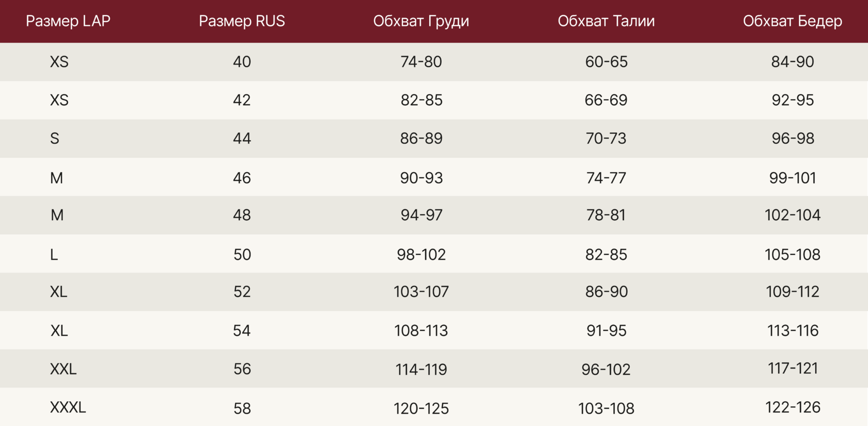Select the "Обхват Талии" header cell
The width and height of the screenshot is (868, 426).
pyautogui.click(x=606, y=21)
